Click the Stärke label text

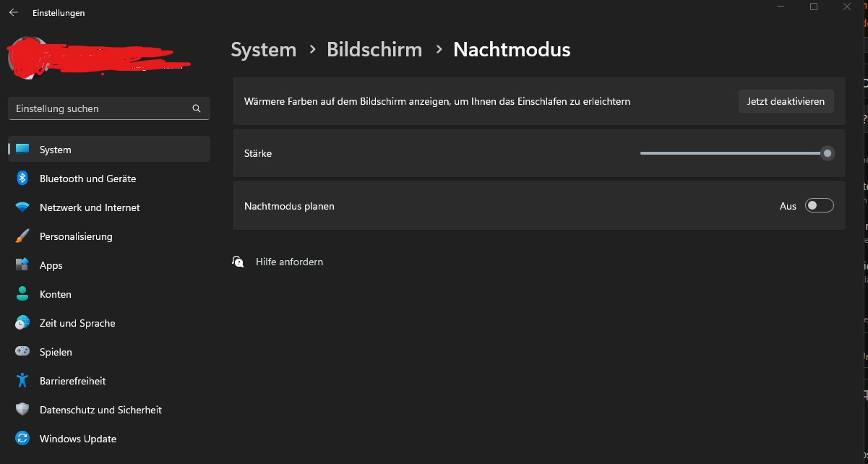click(x=258, y=153)
